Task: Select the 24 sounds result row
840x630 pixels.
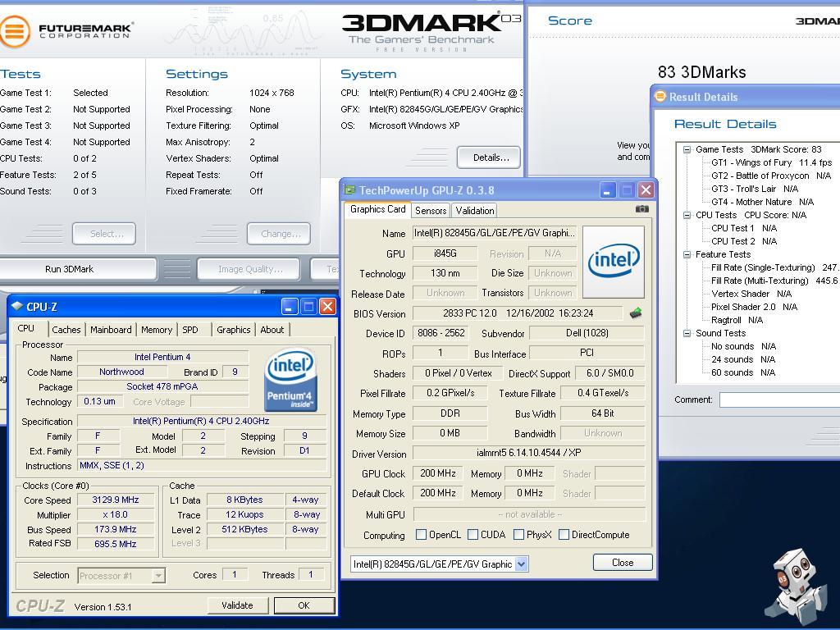Action: [743, 359]
